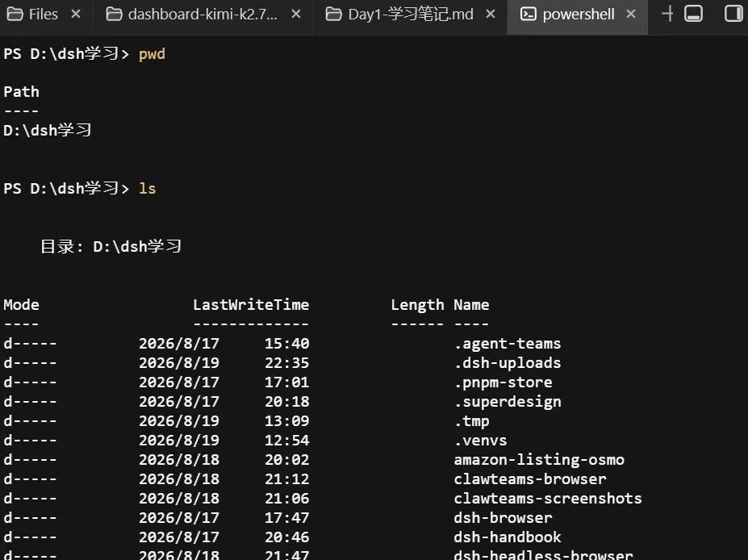Click the .superdesign directory name
The image size is (748, 560).
[x=508, y=402]
